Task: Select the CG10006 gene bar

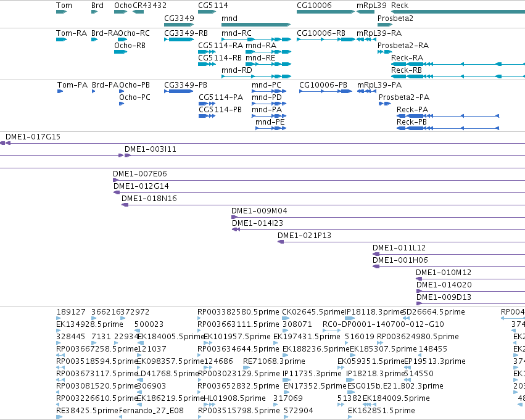Action: pos(326,12)
